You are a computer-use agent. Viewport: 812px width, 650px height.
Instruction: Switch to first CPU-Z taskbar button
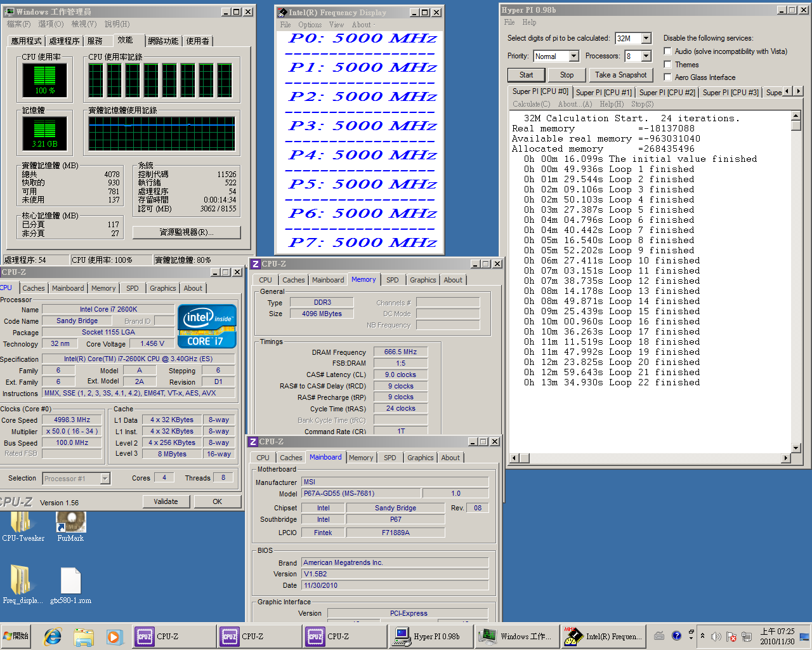tap(173, 636)
